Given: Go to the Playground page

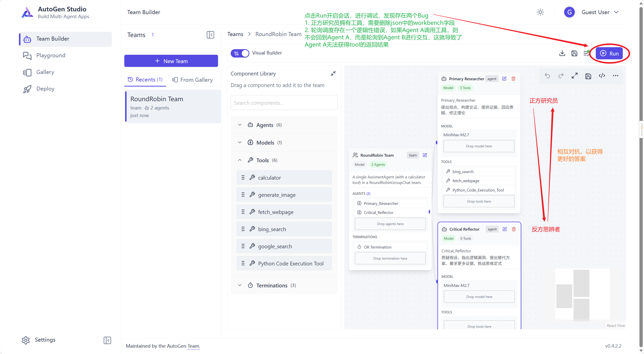Looking at the screenshot, I should point(66,56).
